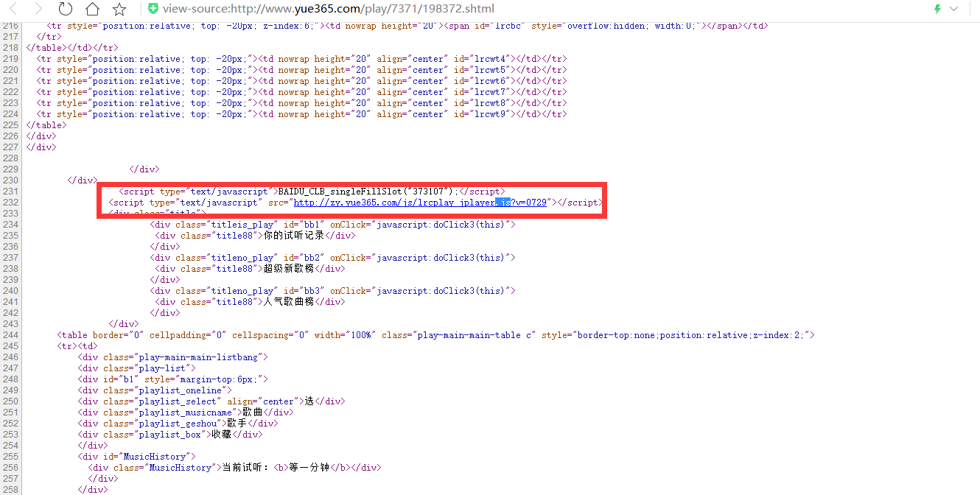Reload the view-source page
This screenshot has width=980, height=495.
[x=66, y=10]
